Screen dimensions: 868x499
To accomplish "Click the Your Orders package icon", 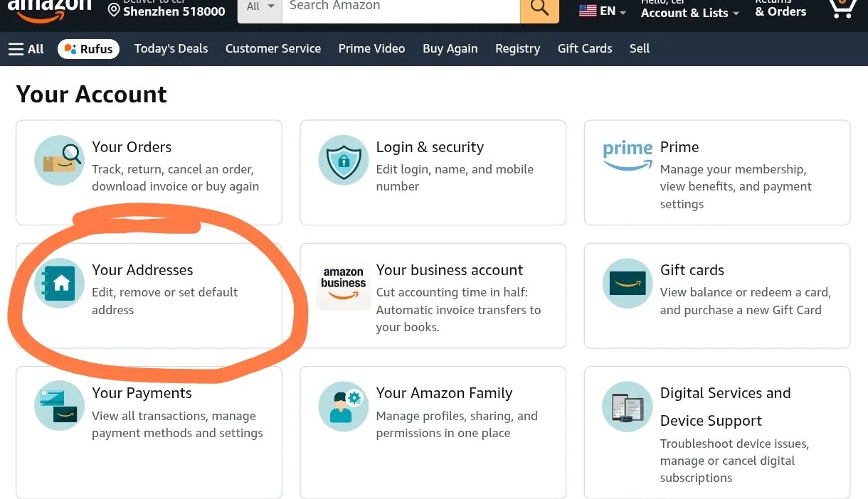I will coord(60,161).
